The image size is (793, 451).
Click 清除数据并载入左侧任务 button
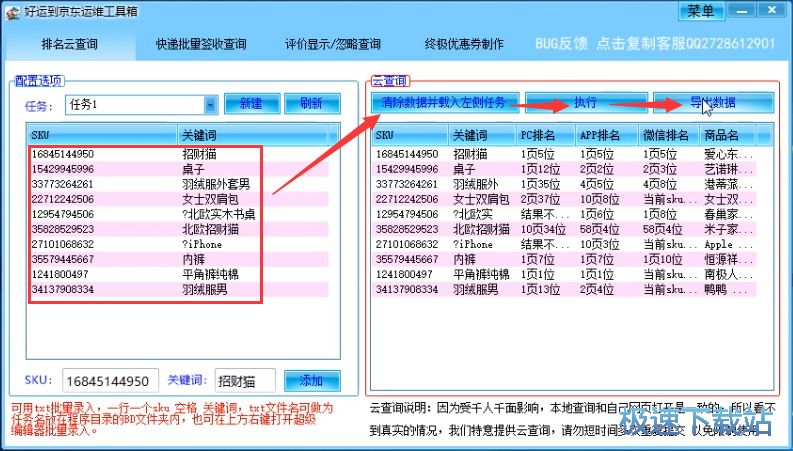click(444, 102)
